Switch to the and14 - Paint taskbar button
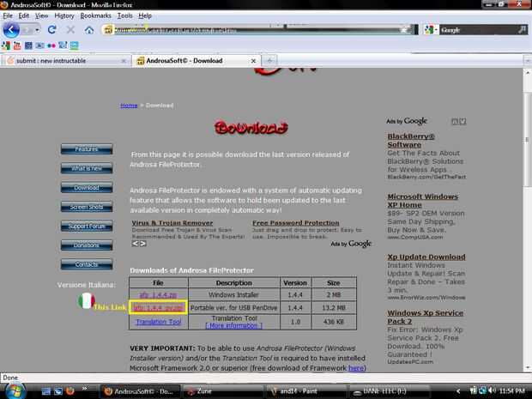Image resolution: width=532 pixels, height=399 pixels. pos(306,391)
